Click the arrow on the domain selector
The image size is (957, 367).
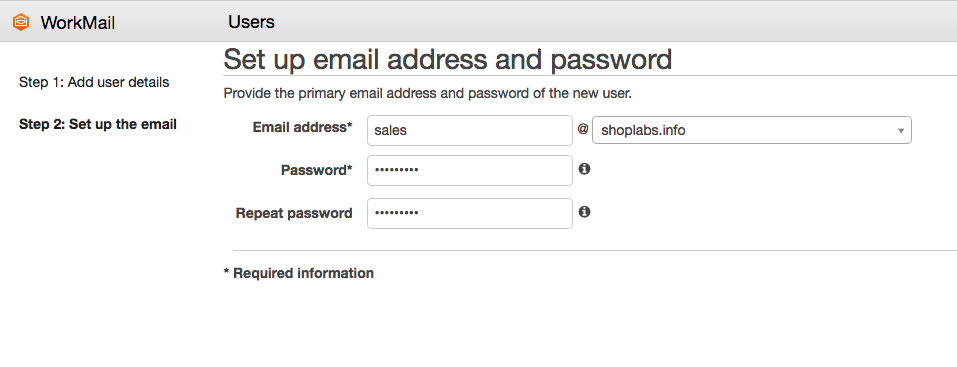901,131
